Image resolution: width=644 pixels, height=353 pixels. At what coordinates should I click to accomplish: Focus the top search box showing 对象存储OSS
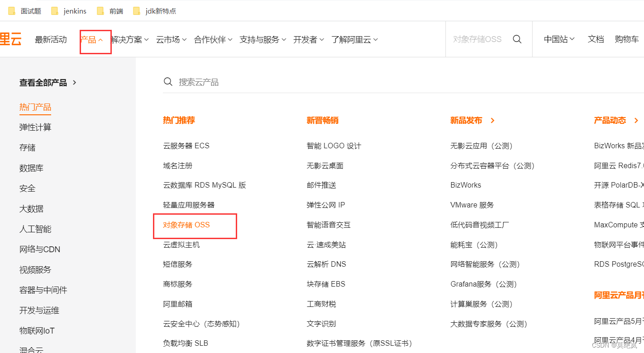coord(477,39)
